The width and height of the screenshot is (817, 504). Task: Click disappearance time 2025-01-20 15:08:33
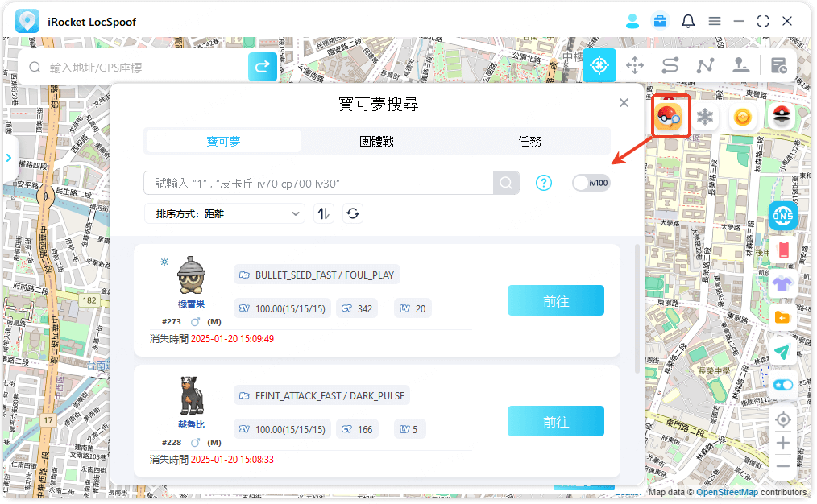232,460
